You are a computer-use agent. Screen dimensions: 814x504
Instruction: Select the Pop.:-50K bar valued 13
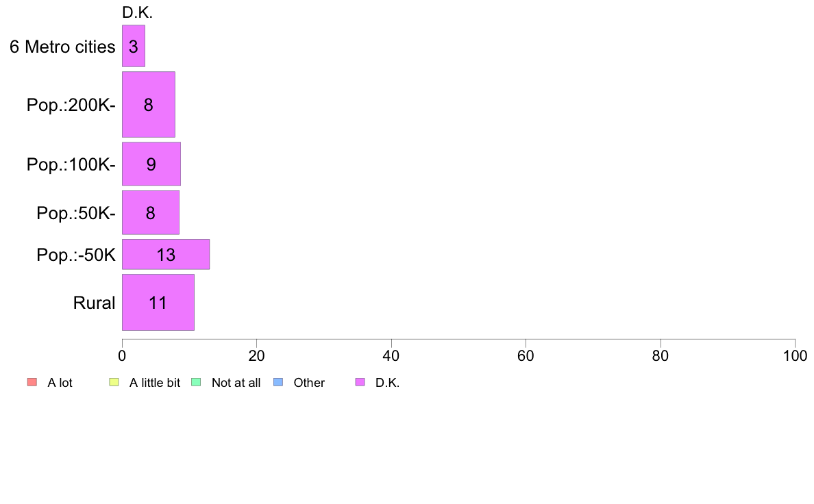click(166, 254)
